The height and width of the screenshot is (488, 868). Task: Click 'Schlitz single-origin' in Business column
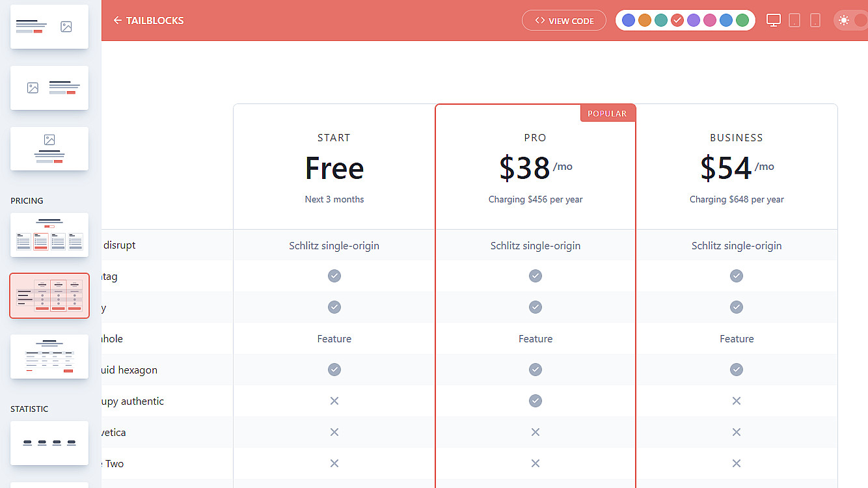click(x=737, y=245)
